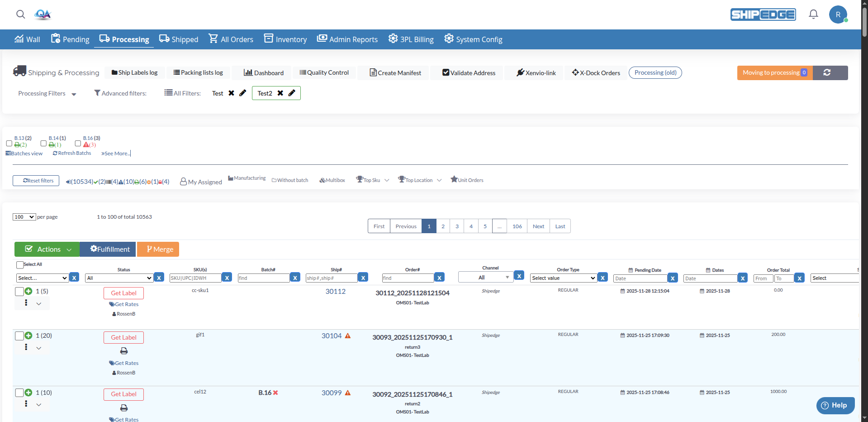
Task: Enable the Select All checkbox
Action: (x=19, y=264)
